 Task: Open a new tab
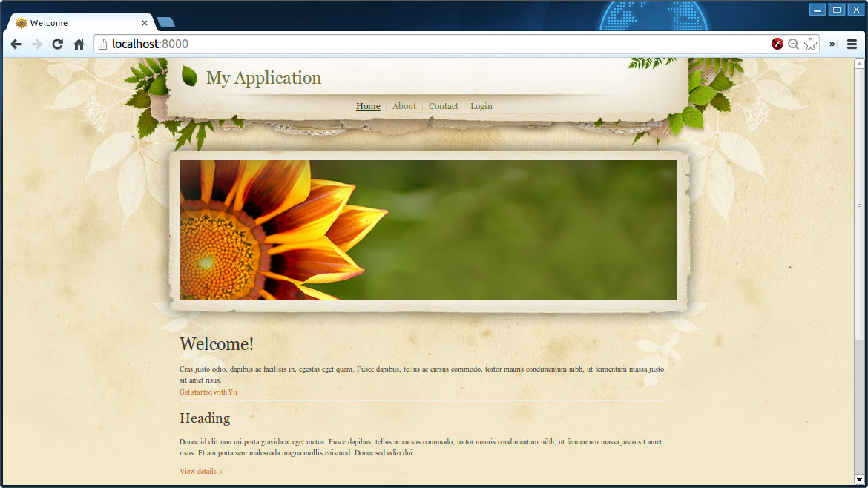point(166,23)
